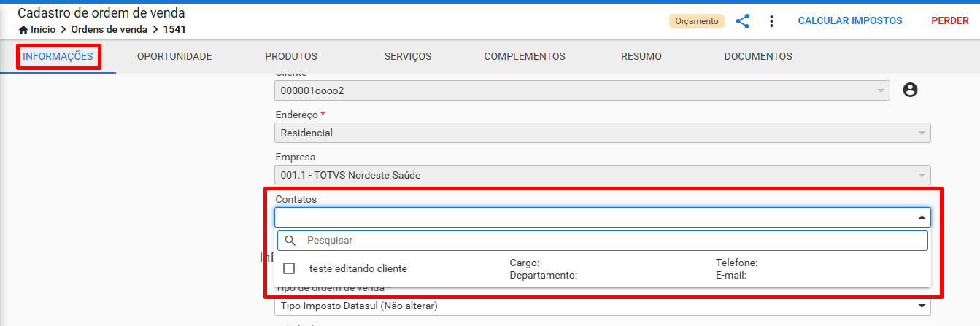Select the COMPLEMENTOS tab
Viewport: 980px width, 326px height.
click(x=525, y=56)
